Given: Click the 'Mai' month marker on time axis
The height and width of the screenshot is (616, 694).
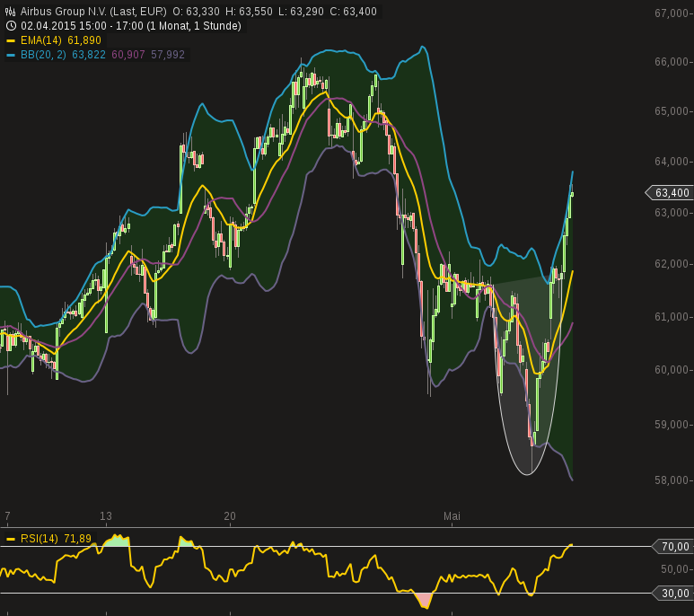Looking at the screenshot, I should click(452, 516).
